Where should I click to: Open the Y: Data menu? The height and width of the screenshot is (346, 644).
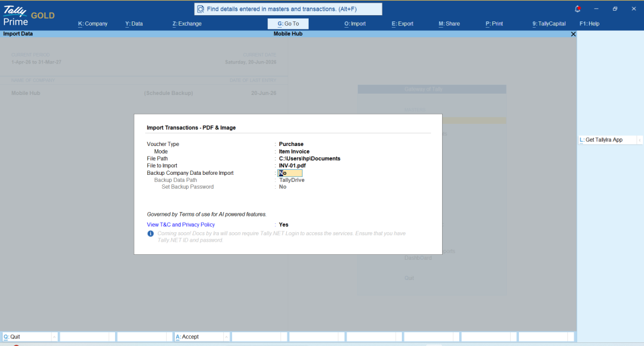point(134,24)
